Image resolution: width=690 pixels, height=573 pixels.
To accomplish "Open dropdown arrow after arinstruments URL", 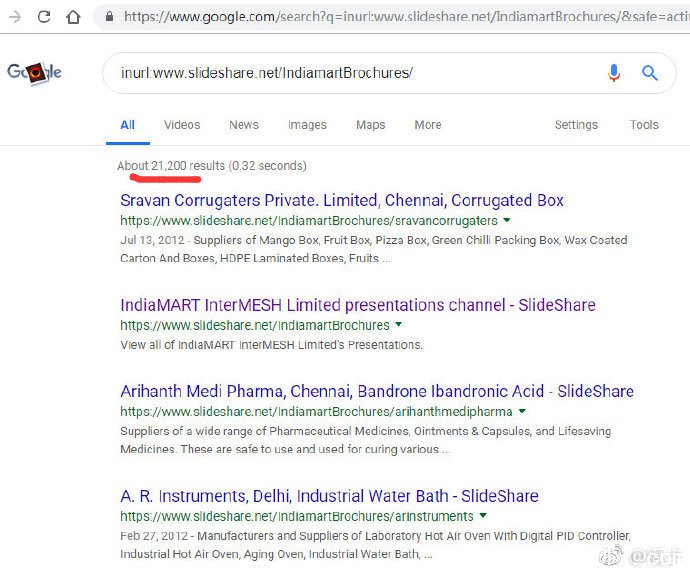I will 483,515.
